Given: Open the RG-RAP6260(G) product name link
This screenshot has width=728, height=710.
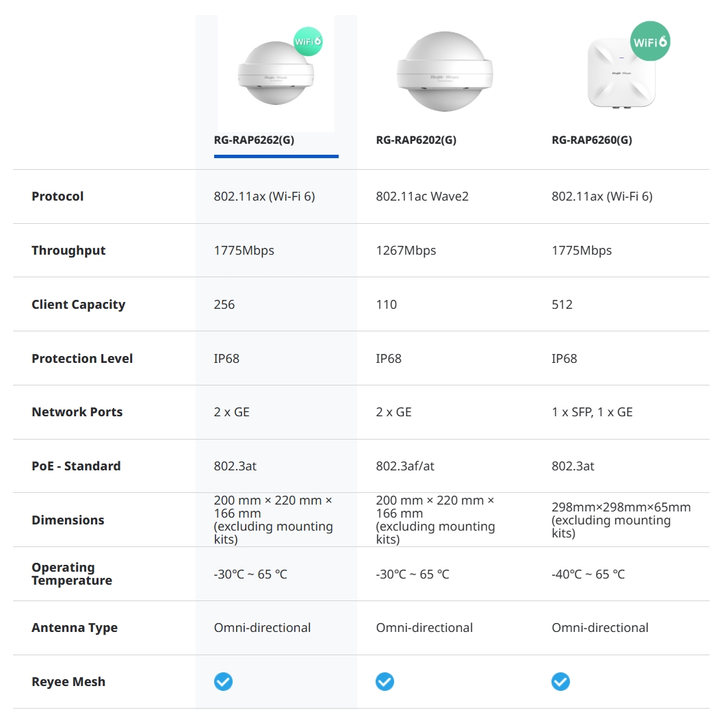Looking at the screenshot, I should [592, 140].
